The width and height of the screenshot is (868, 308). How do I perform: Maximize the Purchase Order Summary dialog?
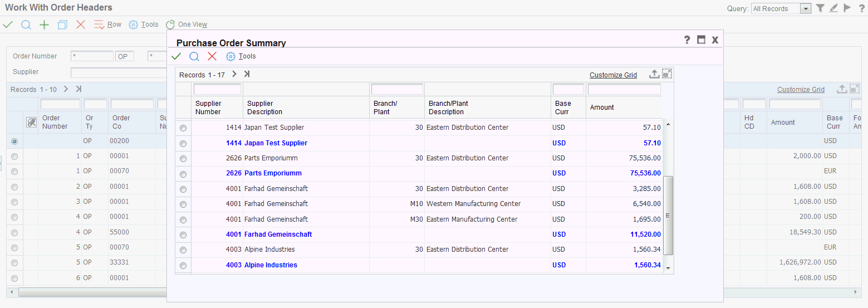[702, 40]
